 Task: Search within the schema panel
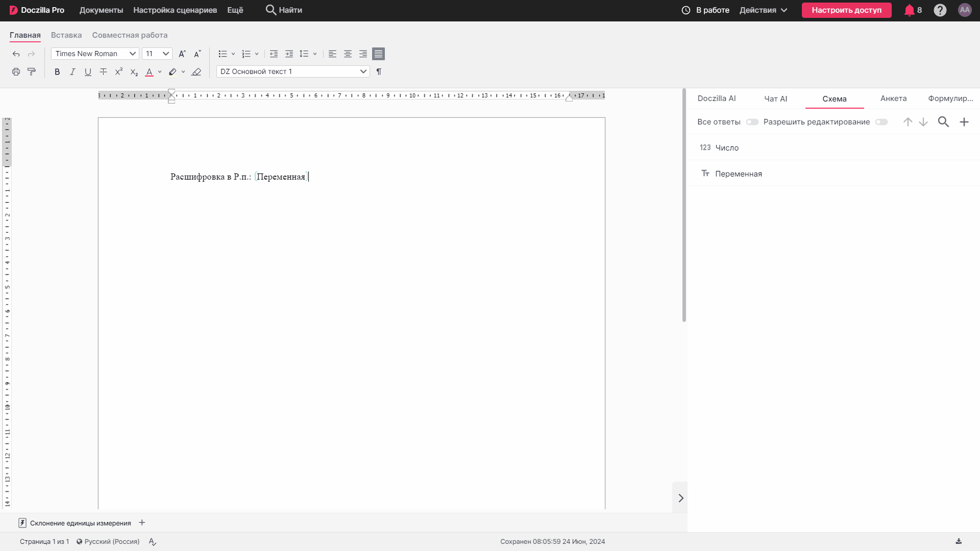(943, 122)
